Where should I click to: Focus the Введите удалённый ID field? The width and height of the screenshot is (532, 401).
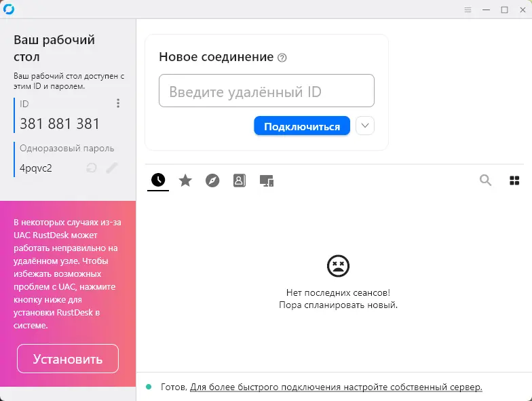(x=267, y=91)
